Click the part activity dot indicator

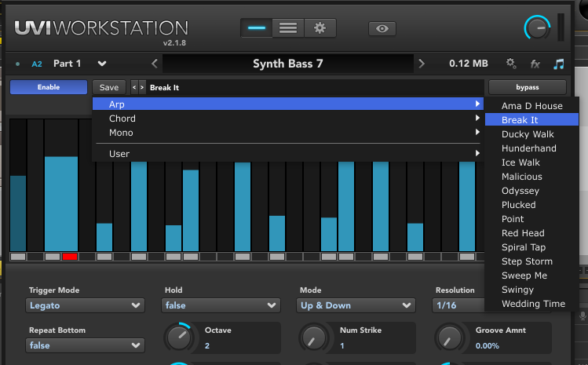point(17,64)
